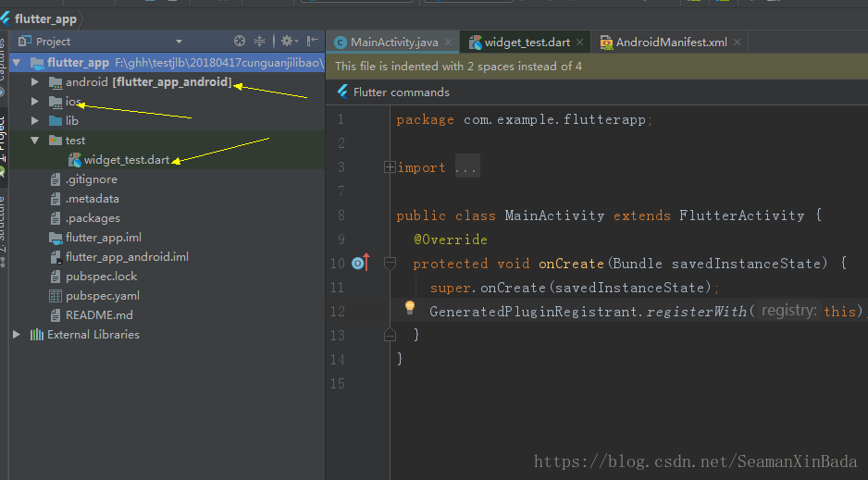Image resolution: width=868 pixels, height=480 pixels.
Task: Select the test folder row
Action: (167, 141)
